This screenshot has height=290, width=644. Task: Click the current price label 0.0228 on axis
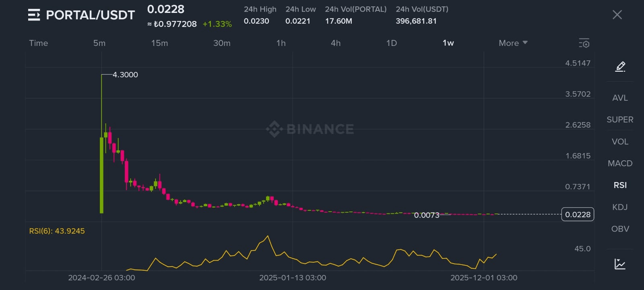pyautogui.click(x=578, y=214)
